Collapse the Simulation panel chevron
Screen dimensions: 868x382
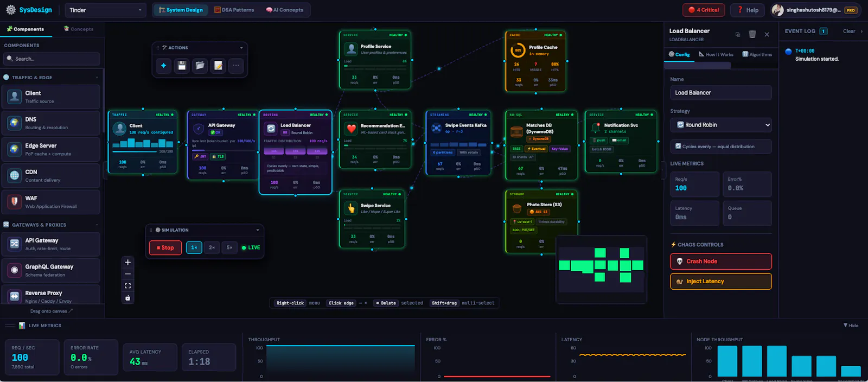[x=258, y=230]
